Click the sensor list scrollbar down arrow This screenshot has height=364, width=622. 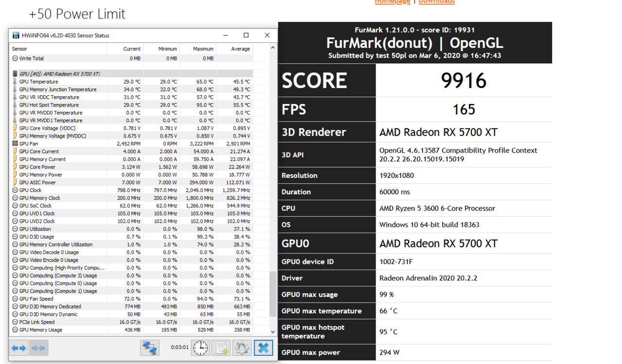click(273, 332)
